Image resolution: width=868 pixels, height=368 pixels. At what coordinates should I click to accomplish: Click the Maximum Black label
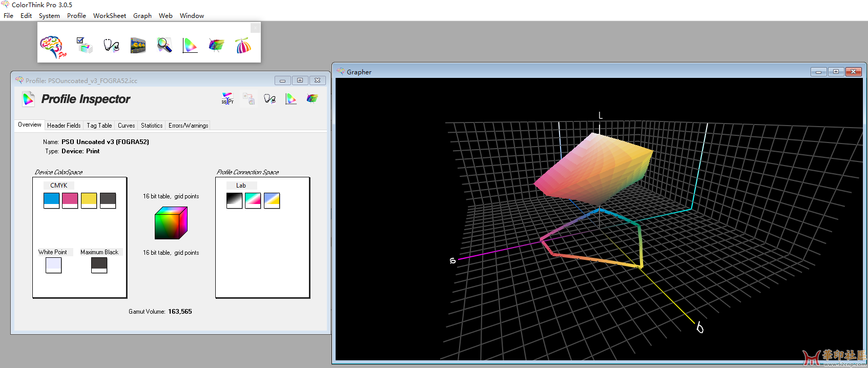99,252
